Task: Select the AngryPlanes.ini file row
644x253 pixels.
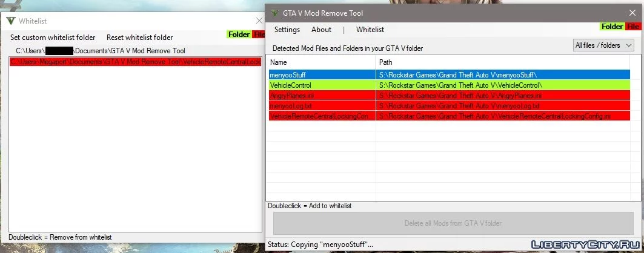Action: click(x=449, y=96)
